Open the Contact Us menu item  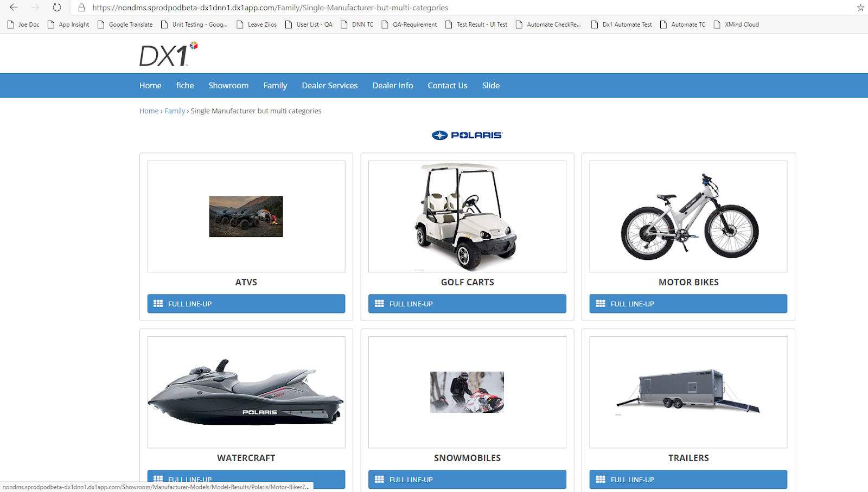pos(448,86)
